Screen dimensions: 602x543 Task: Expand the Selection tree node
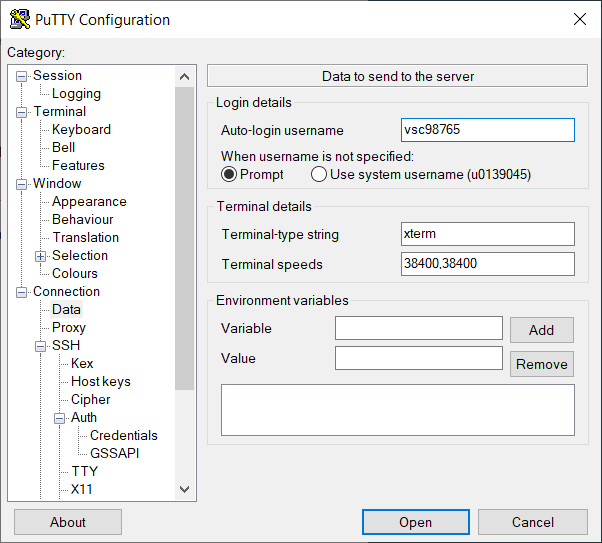pyautogui.click(x=40, y=256)
